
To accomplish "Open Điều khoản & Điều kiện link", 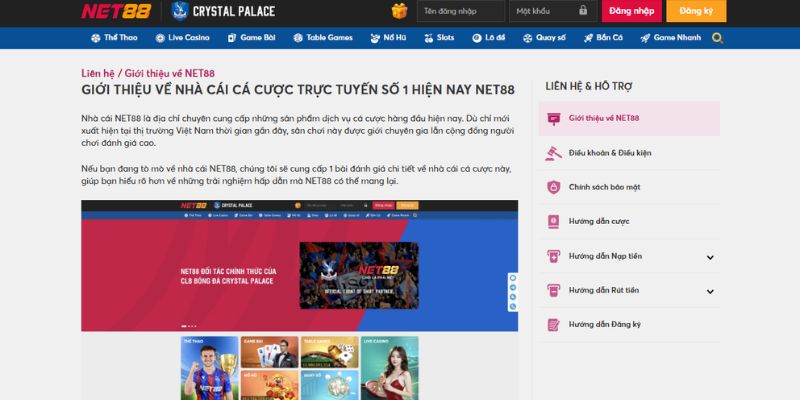I will [610, 153].
